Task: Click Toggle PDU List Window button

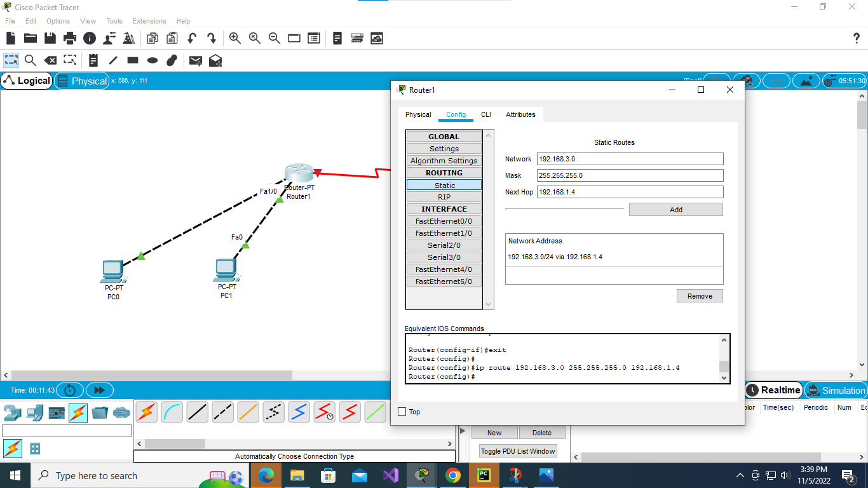Action: coord(518,451)
